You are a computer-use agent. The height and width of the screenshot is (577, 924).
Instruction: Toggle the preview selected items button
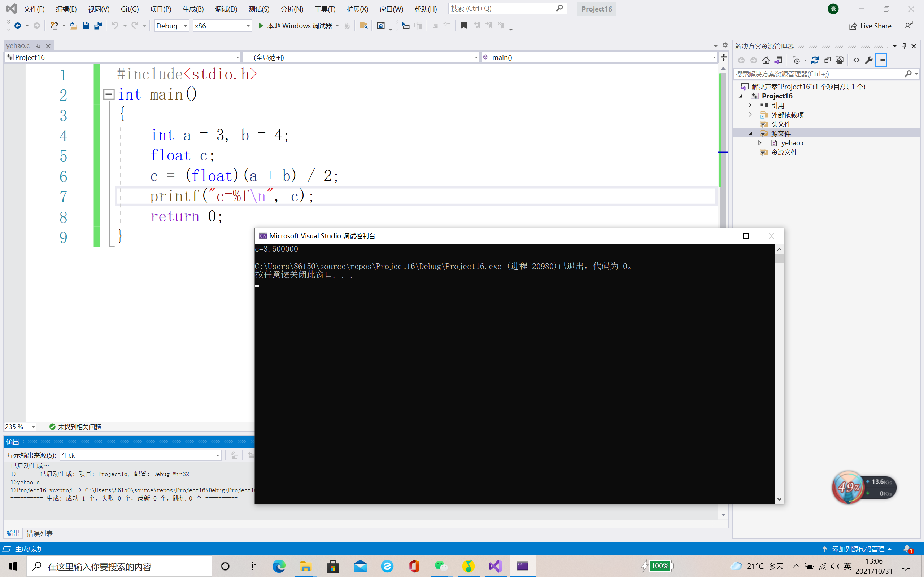pyautogui.click(x=881, y=60)
